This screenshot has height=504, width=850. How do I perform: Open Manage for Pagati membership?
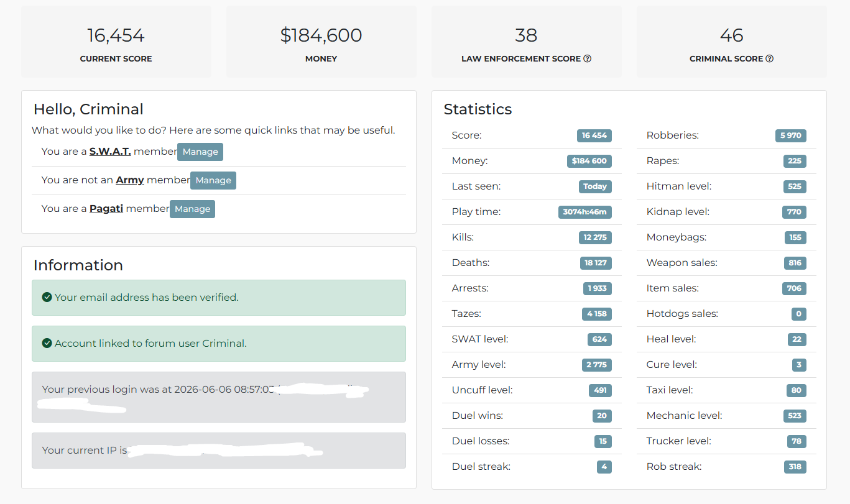193,209
